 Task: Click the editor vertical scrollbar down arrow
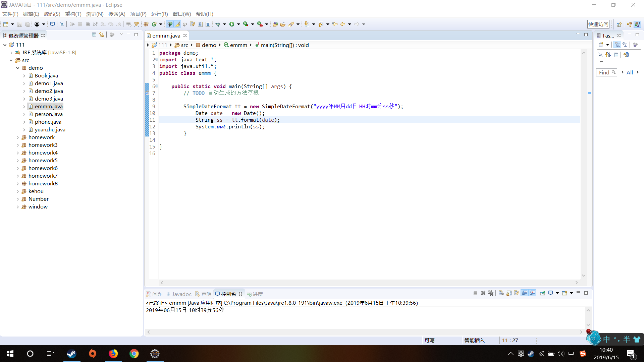point(584,276)
